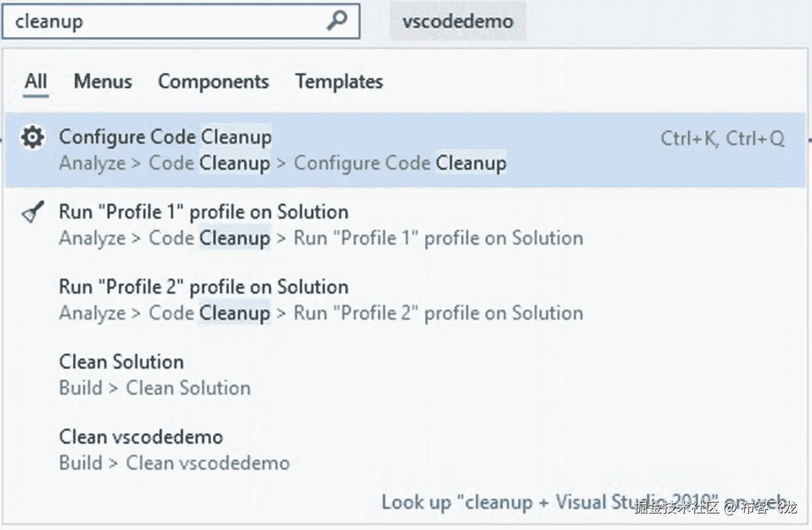Screen dimensions: 812x530
Task: Choose the Clean Solution result title
Action: tap(121, 362)
